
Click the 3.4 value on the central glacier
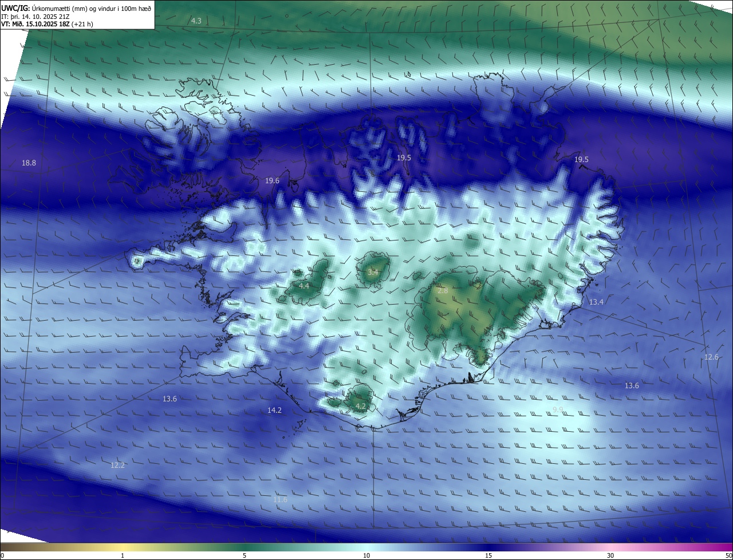tap(373, 273)
